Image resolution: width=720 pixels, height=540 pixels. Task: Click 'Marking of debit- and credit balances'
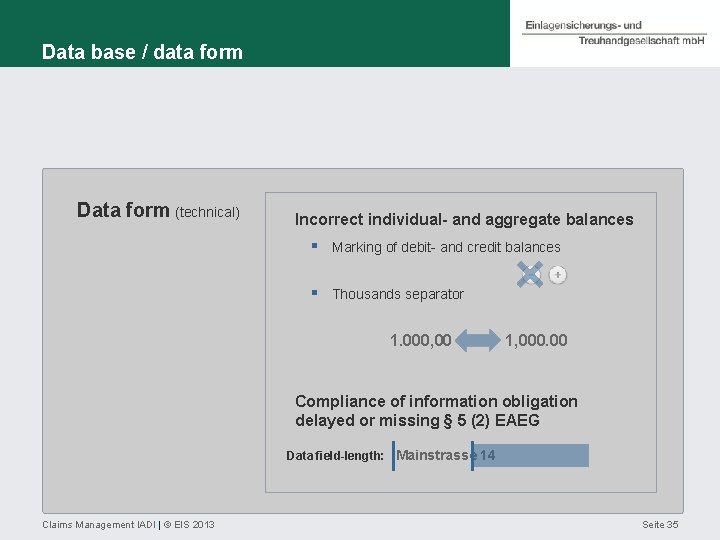click(446, 247)
